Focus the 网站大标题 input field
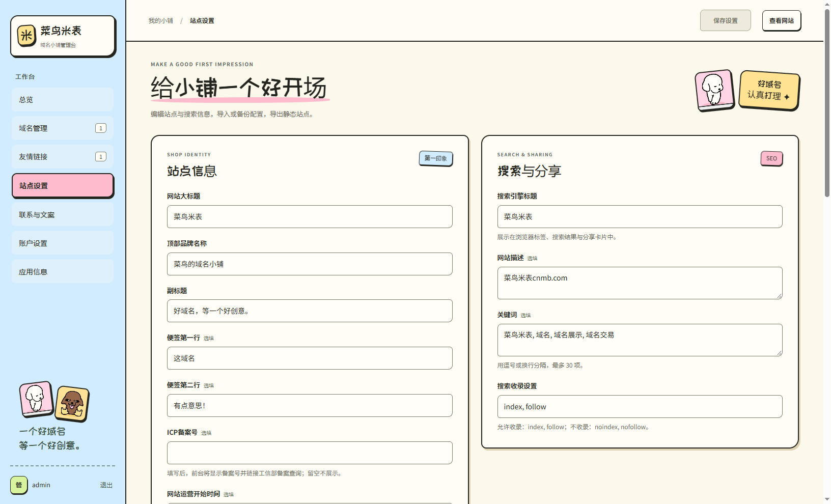 pyautogui.click(x=310, y=216)
